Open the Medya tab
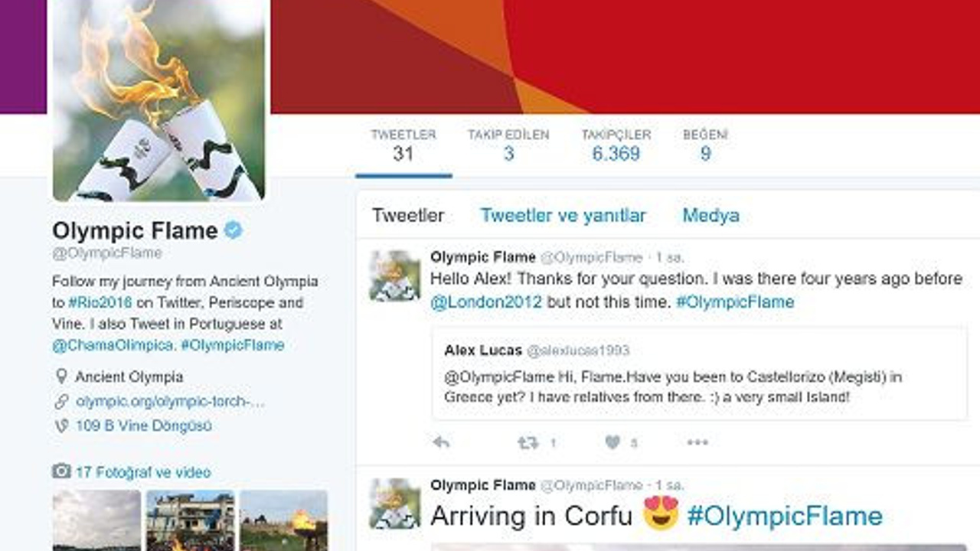 point(710,216)
